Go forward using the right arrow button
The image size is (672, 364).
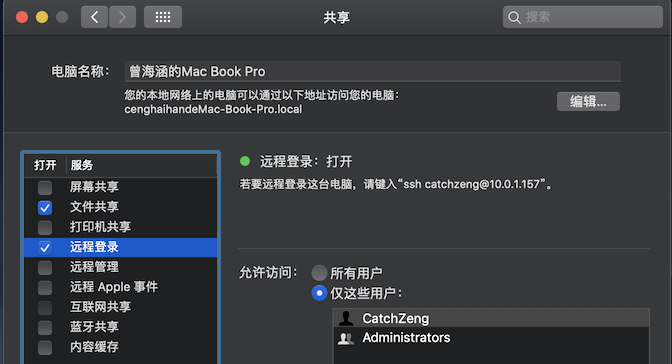point(122,17)
